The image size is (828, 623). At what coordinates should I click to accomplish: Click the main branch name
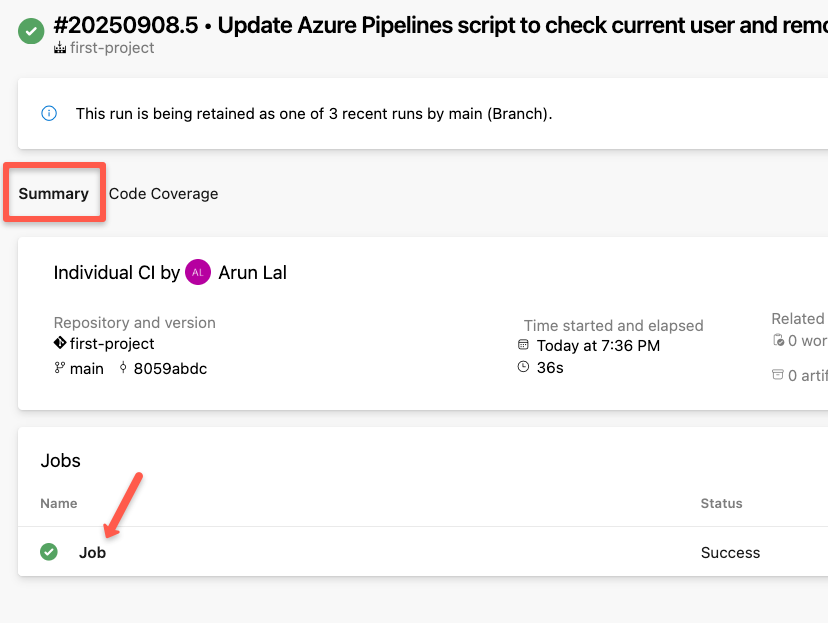pyautogui.click(x=86, y=368)
